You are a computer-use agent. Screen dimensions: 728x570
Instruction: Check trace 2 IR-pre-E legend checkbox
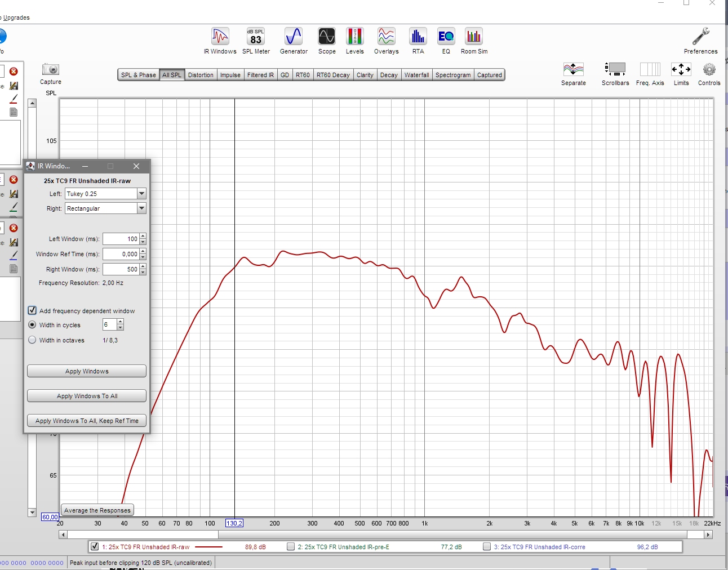[x=291, y=546]
